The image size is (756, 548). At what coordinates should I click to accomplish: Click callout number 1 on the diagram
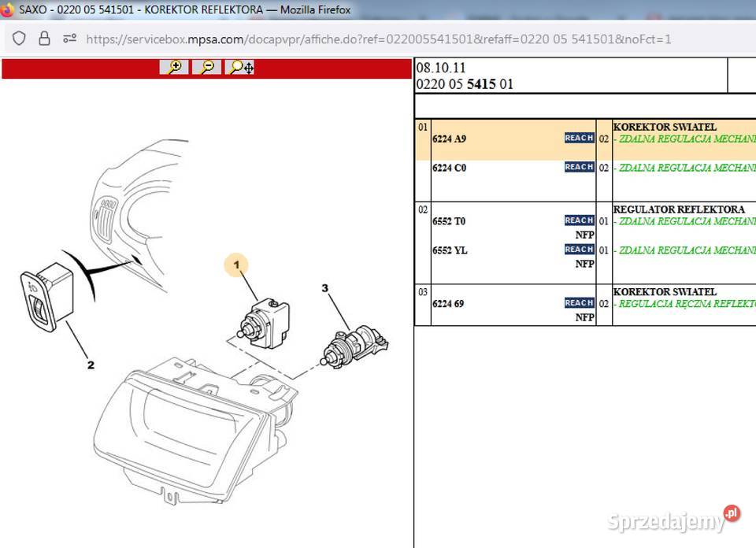237,265
